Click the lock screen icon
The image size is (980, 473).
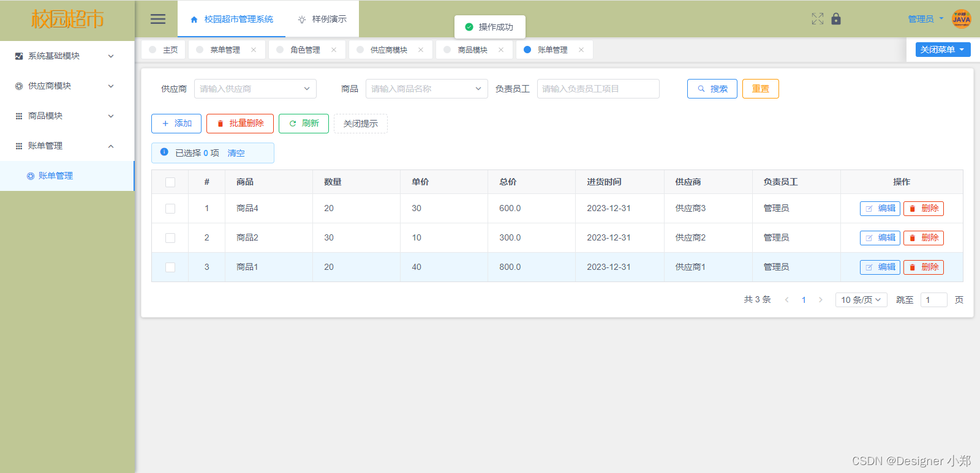836,19
